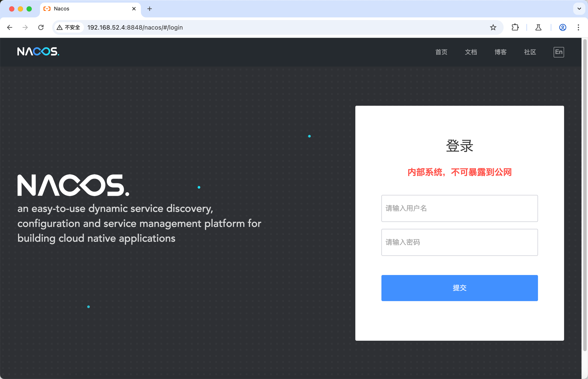Click the browser back arrow
The image size is (588, 379).
[10, 27]
